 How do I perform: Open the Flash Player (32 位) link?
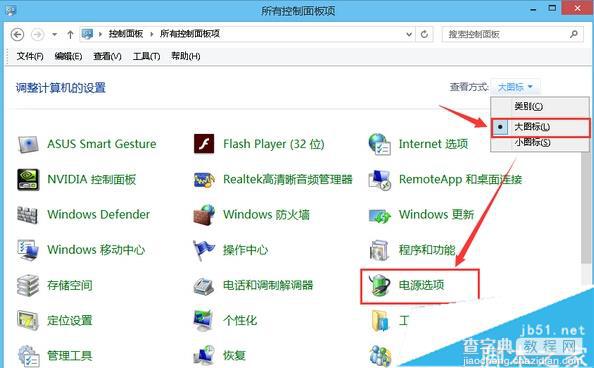point(274,144)
